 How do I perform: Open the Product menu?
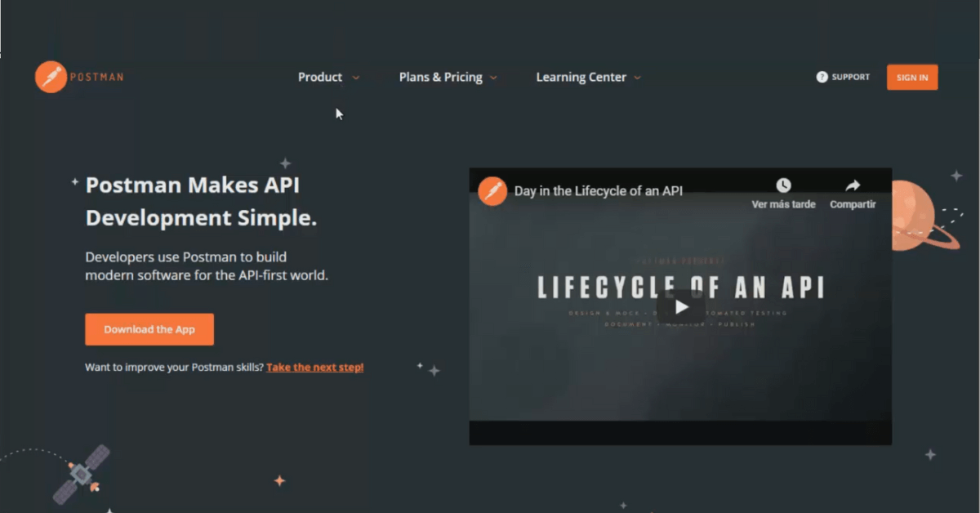[x=320, y=77]
